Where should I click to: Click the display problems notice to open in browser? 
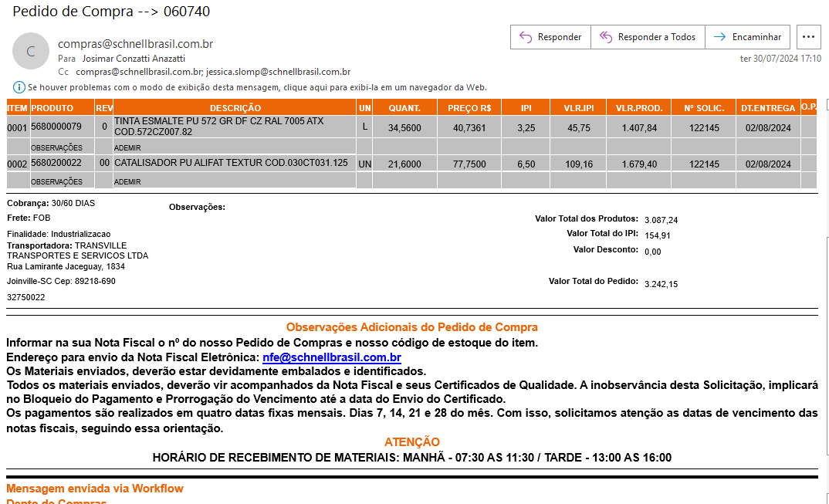coord(257,87)
